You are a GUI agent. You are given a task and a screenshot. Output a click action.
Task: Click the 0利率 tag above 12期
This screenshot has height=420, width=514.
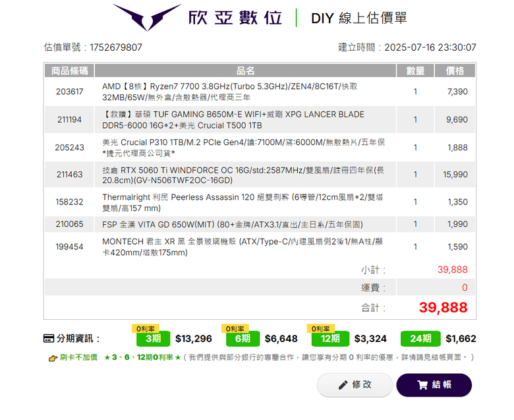[x=321, y=328]
